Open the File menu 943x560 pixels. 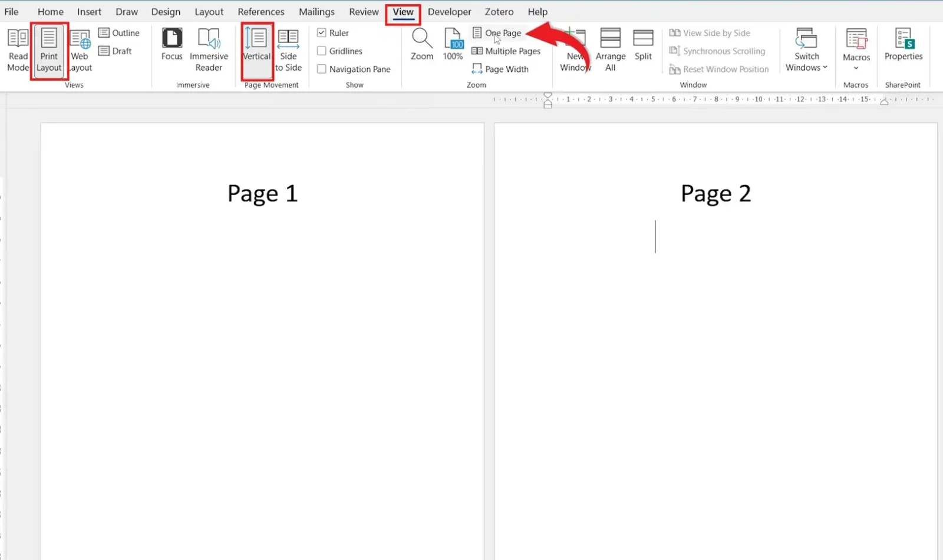click(11, 12)
